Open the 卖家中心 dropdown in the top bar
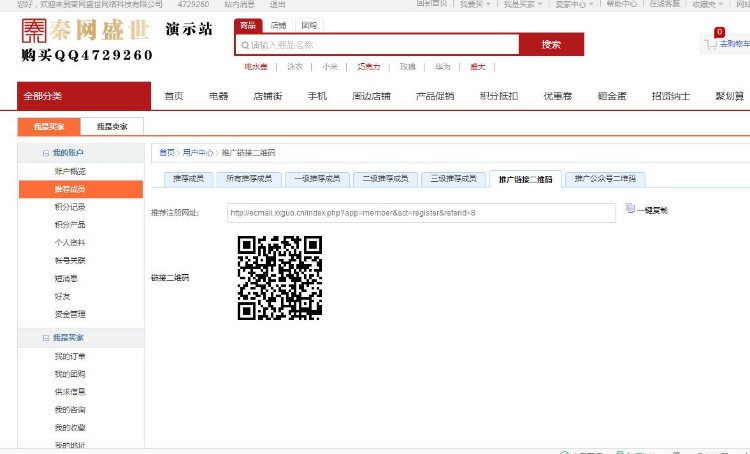The image size is (750, 454). [x=574, y=4]
